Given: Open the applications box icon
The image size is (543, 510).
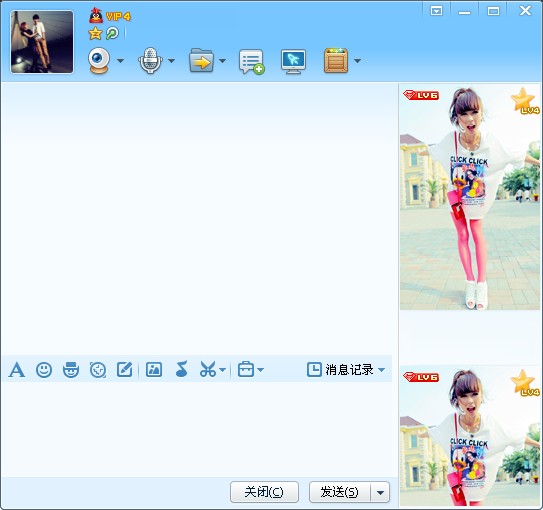Looking at the screenshot, I should click(x=336, y=61).
